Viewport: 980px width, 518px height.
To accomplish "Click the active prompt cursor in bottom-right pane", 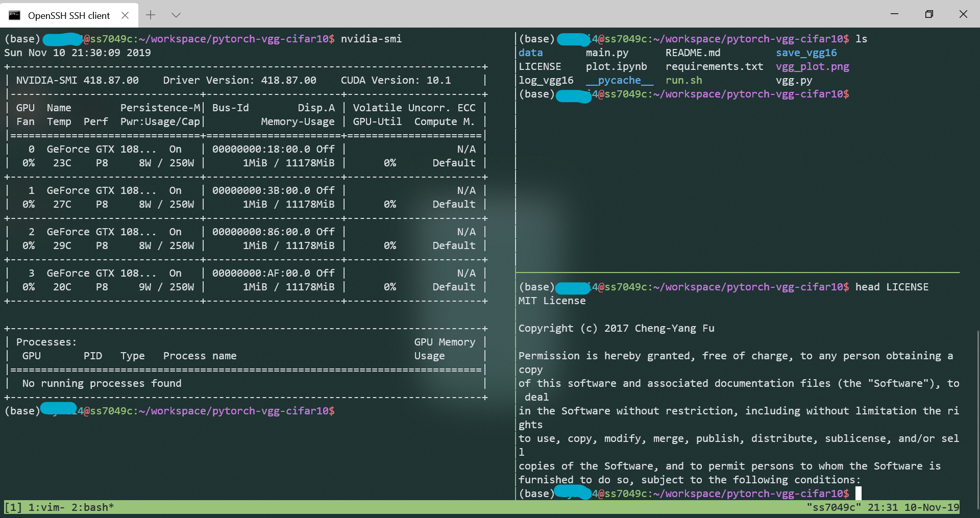I will 859,494.
